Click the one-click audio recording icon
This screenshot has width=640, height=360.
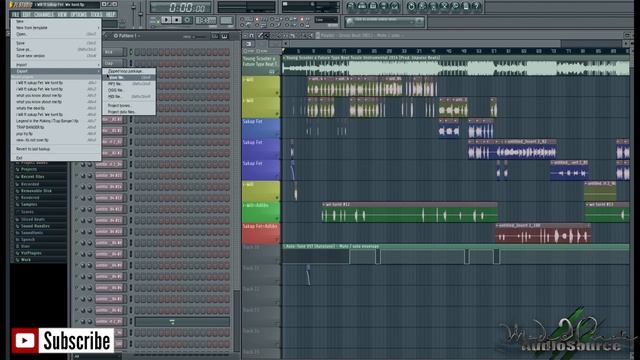click(x=455, y=6)
